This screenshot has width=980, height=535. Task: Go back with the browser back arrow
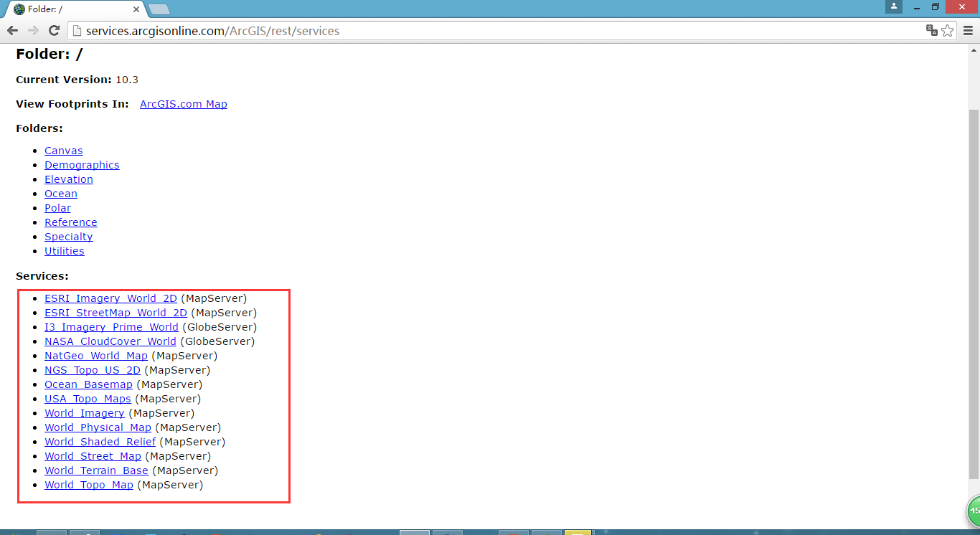point(12,31)
